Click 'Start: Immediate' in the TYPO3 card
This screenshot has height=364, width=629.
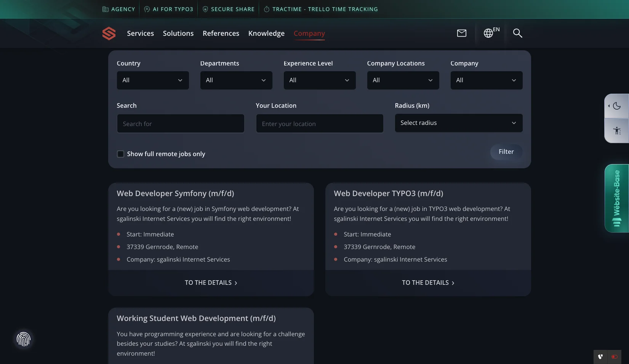[367, 234]
